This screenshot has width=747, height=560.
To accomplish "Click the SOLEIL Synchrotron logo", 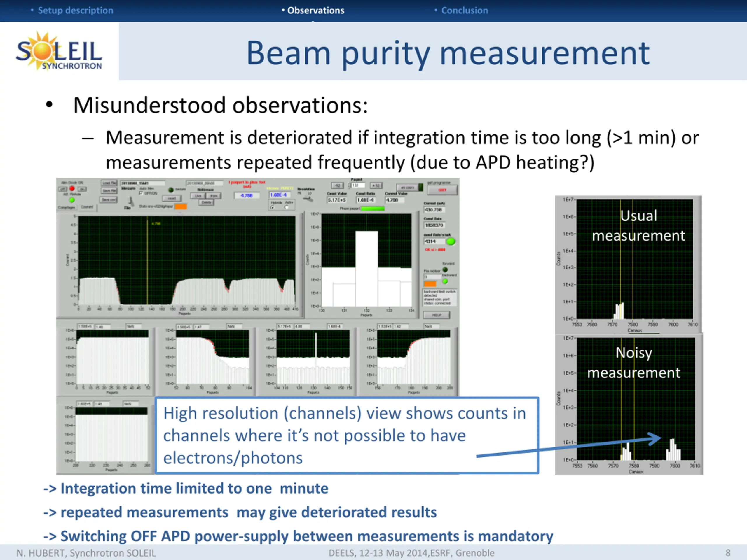I will (59, 51).
